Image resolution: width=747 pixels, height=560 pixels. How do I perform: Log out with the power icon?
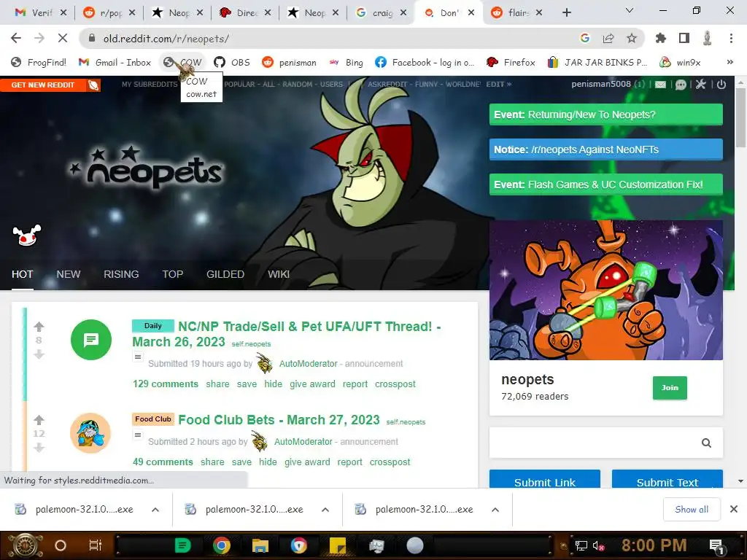click(x=721, y=85)
